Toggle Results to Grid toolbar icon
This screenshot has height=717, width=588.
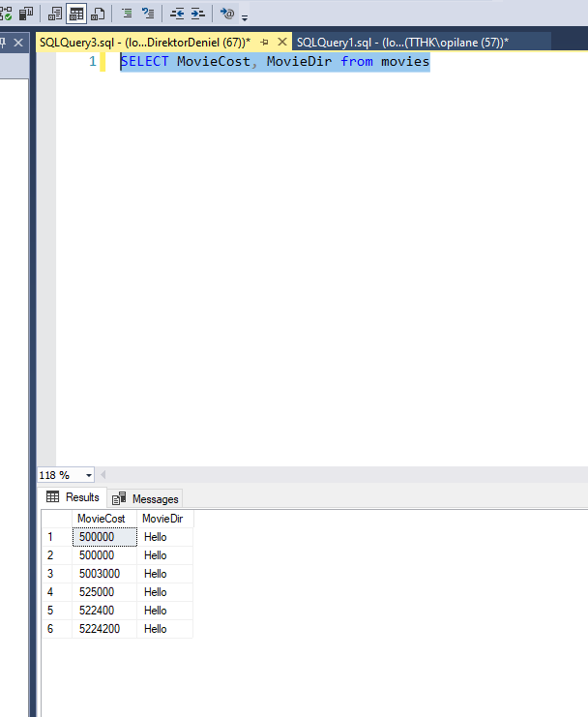click(76, 14)
